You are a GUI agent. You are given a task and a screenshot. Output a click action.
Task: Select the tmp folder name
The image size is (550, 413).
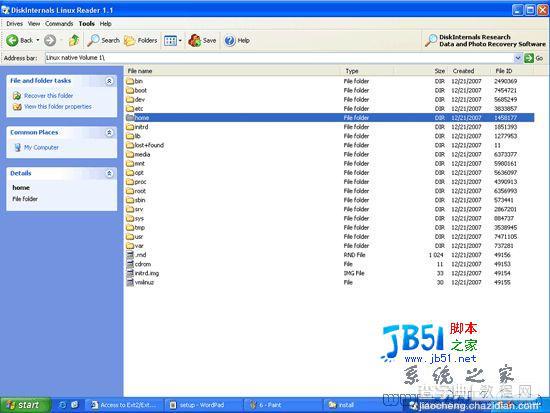click(x=140, y=228)
